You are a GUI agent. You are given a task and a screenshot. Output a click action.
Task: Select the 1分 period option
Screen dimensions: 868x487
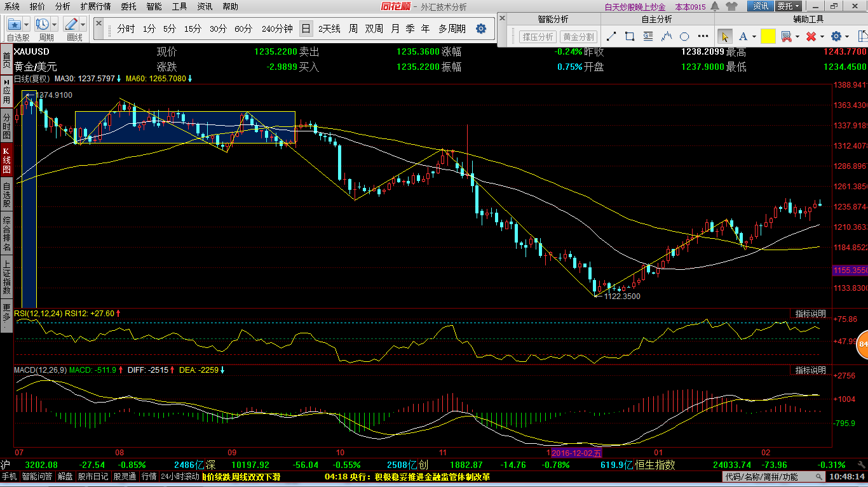(149, 29)
